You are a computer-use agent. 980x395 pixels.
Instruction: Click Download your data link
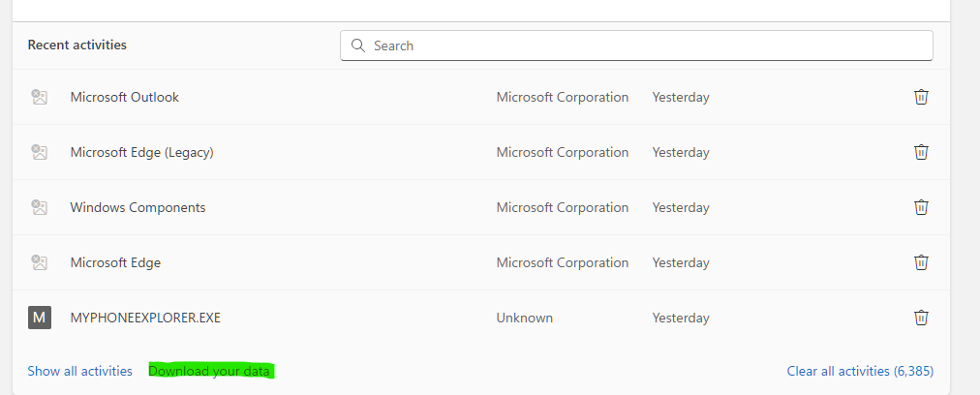click(x=209, y=371)
